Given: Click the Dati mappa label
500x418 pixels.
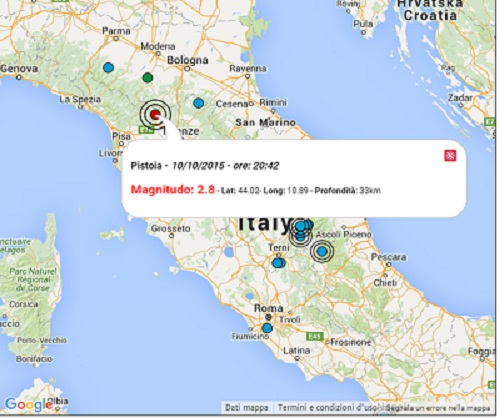Looking at the screenshot, I should coord(247,408).
